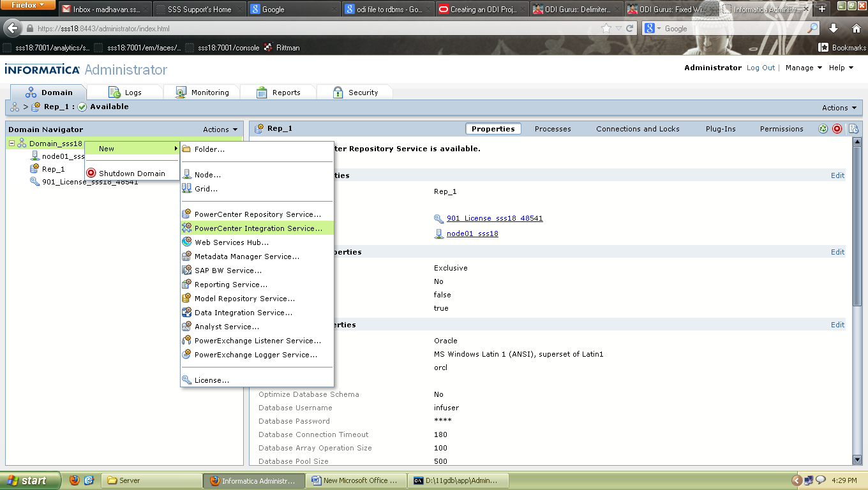This screenshot has width=868, height=490.
Task: Open a new browser tab with plus button
Action: (x=822, y=9)
